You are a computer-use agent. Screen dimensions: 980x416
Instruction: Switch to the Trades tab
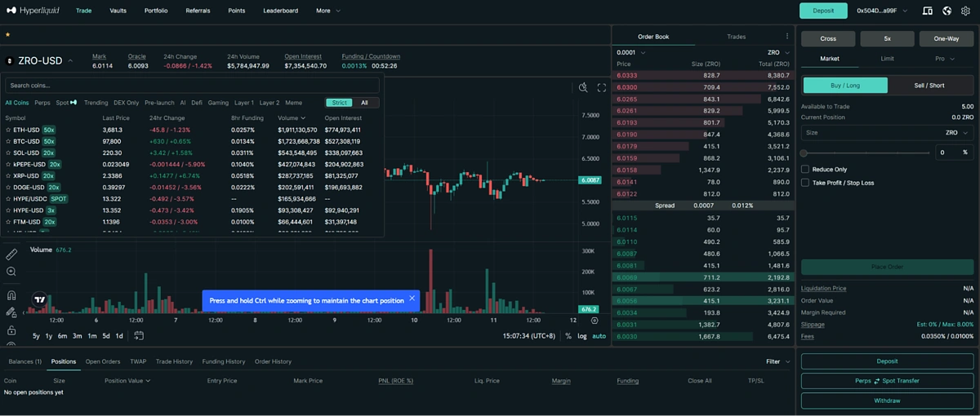click(x=736, y=37)
